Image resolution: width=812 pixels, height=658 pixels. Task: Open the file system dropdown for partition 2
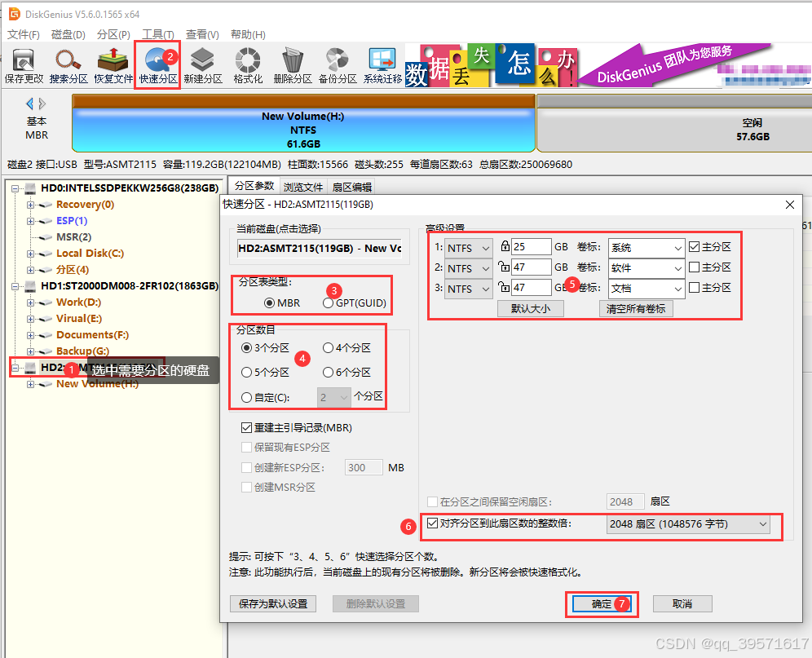click(x=469, y=268)
